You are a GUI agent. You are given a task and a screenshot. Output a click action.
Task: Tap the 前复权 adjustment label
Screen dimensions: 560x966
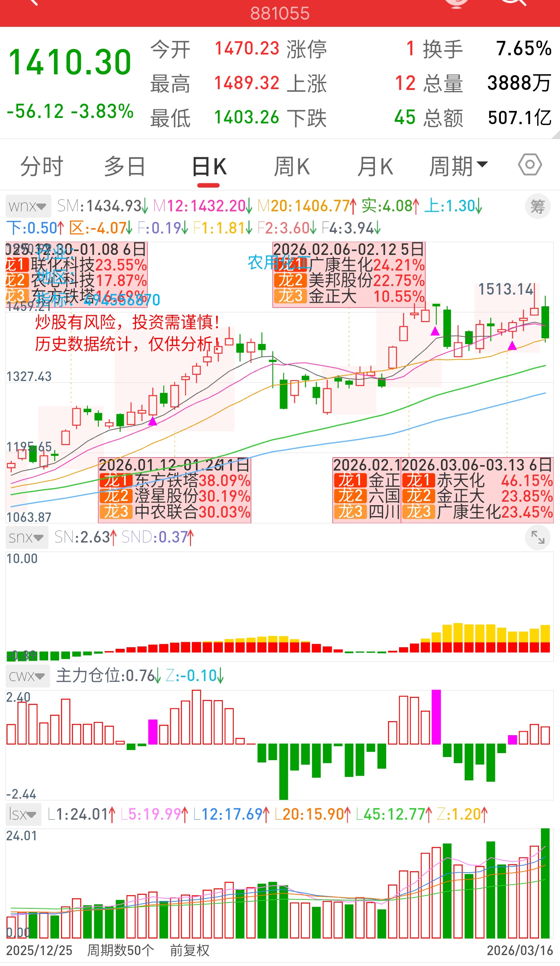coord(189,950)
